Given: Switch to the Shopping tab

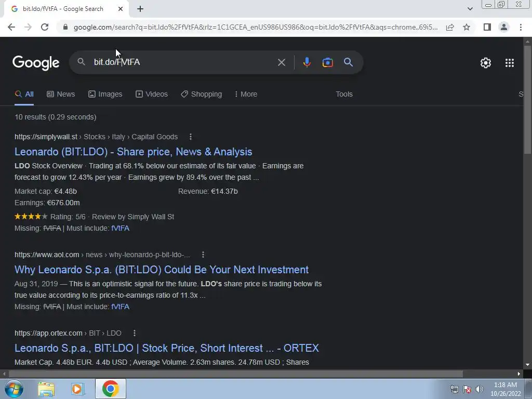Looking at the screenshot, I should coord(202,95).
